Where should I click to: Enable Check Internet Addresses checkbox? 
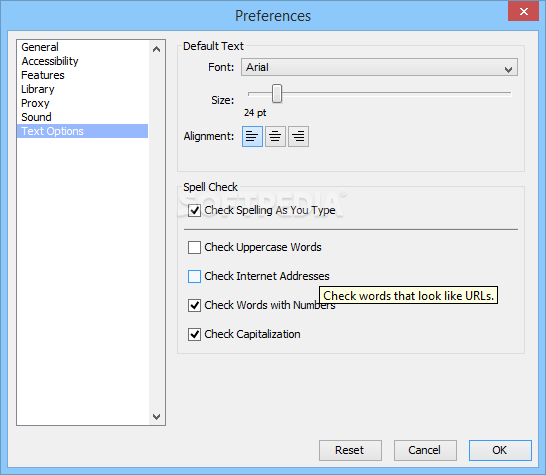point(194,276)
